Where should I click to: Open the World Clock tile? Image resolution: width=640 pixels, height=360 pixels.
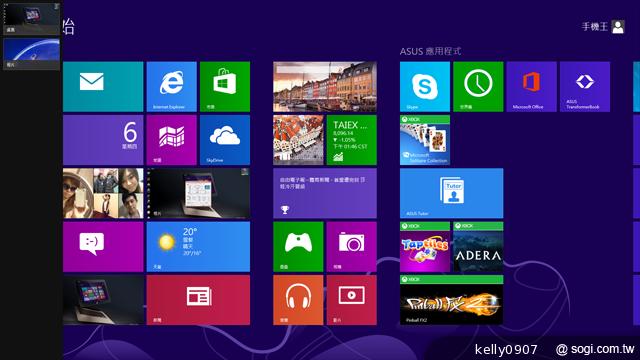pos(478,87)
